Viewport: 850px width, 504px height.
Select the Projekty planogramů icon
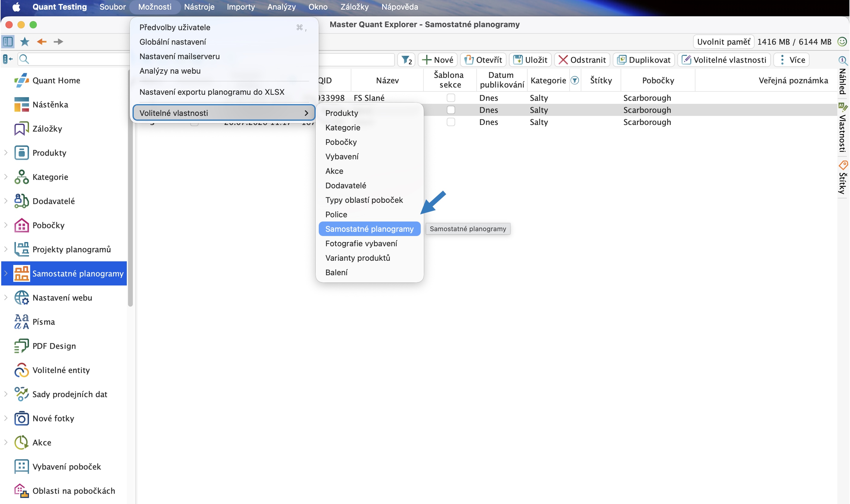pyautogui.click(x=21, y=249)
